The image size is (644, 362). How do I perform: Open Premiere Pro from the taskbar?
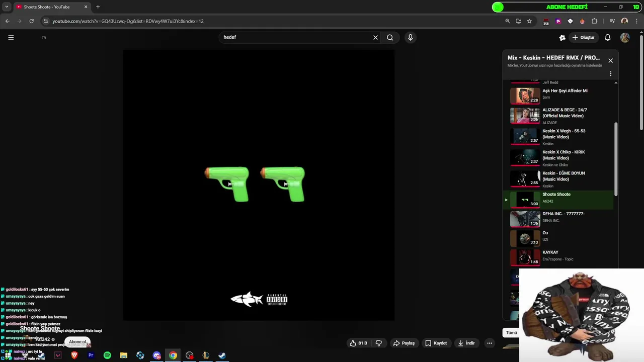tap(91, 355)
